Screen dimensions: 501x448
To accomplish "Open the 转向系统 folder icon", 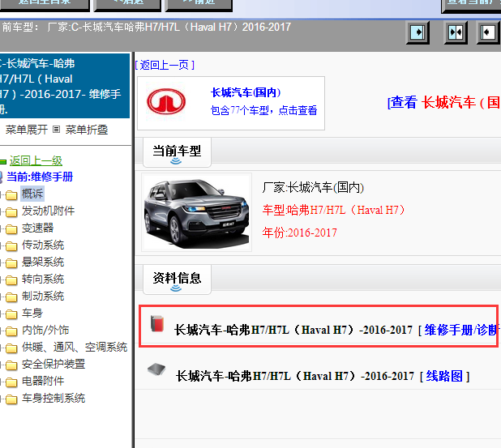I will [11, 279].
